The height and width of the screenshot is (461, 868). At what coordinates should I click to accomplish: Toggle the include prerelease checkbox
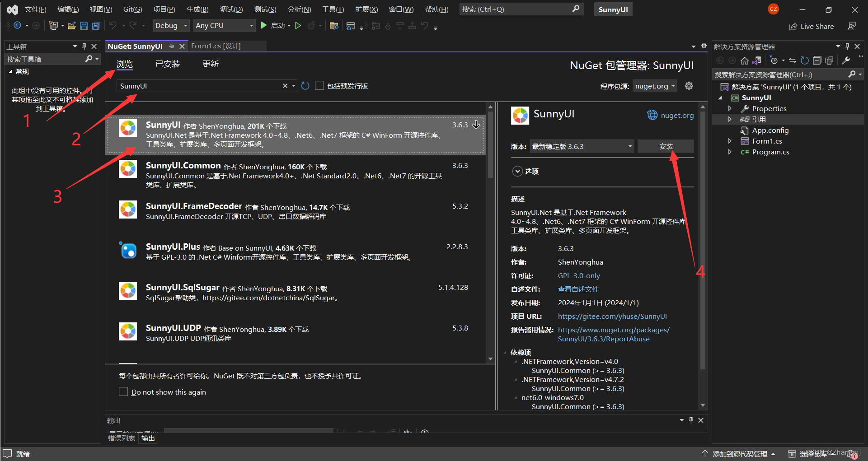pyautogui.click(x=319, y=85)
